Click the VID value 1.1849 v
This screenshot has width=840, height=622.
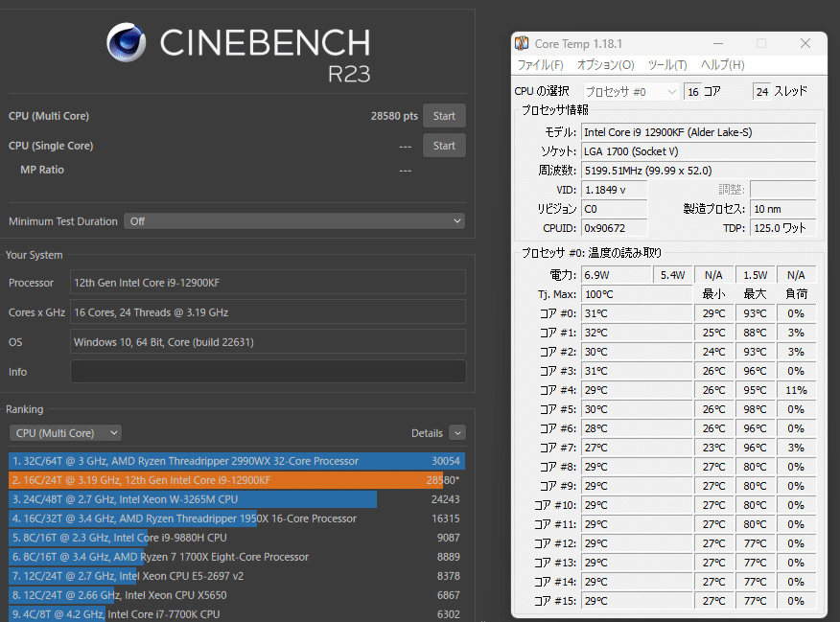pyautogui.click(x=614, y=190)
